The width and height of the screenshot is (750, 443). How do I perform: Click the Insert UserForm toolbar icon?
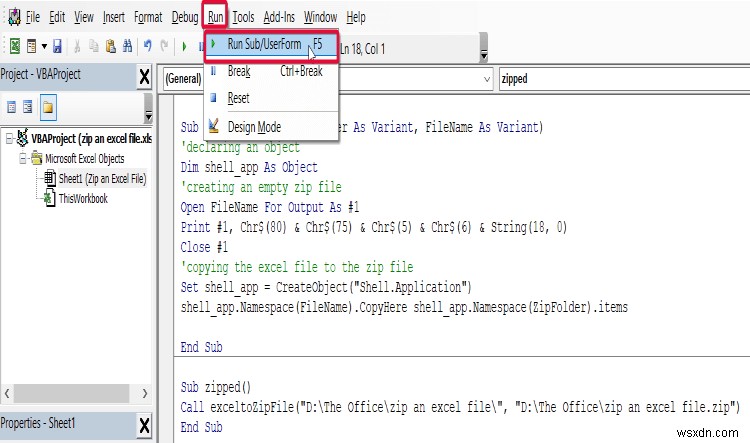coord(32,46)
